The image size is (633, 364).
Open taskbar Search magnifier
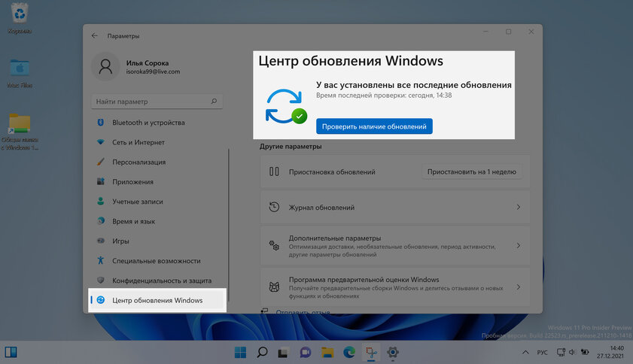click(262, 352)
